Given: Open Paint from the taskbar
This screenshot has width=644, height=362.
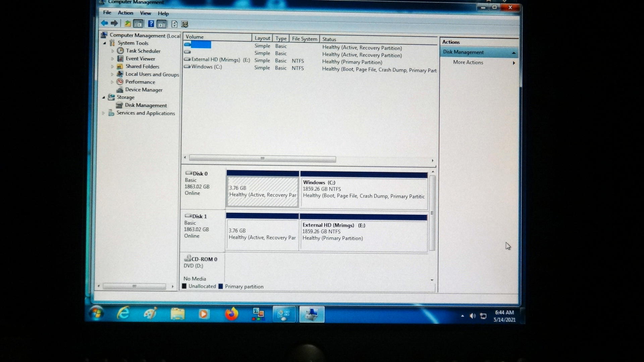Looking at the screenshot, I should pyautogui.click(x=150, y=314).
